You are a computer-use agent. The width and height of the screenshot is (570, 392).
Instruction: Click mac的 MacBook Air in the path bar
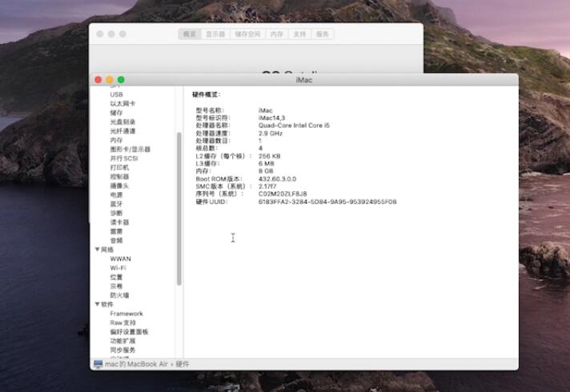pos(136,364)
